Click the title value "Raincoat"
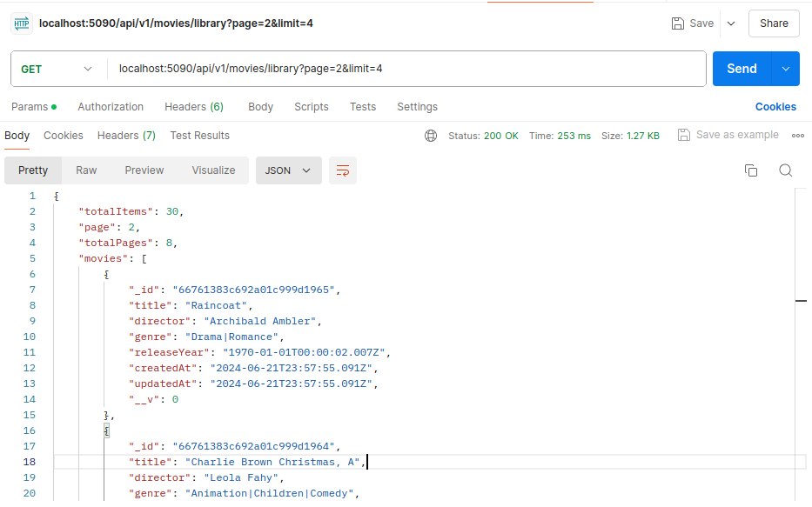The height and width of the screenshot is (507, 812). pyautogui.click(x=216, y=306)
